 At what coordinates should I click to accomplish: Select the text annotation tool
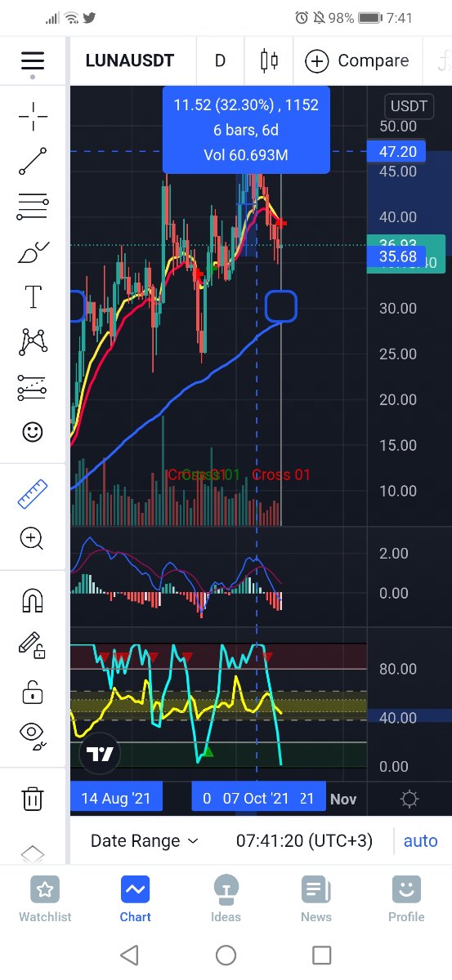33,296
